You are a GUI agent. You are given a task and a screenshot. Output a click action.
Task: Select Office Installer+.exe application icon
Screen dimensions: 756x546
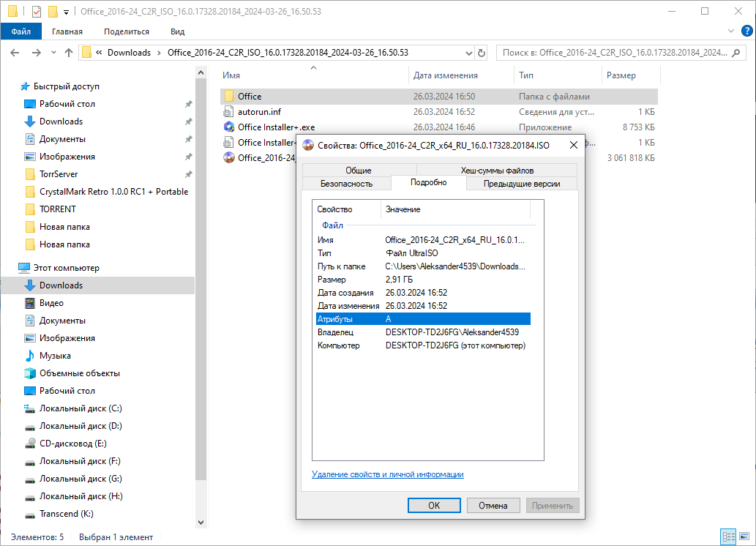pos(229,127)
